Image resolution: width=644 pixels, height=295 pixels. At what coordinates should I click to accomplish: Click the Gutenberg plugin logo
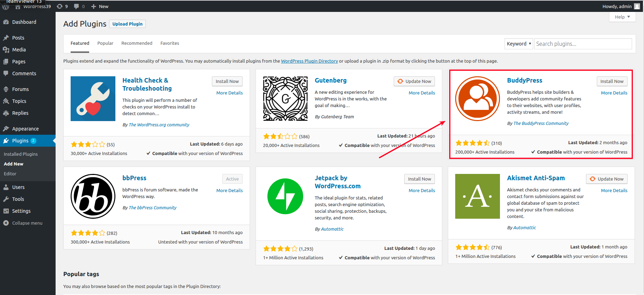click(285, 99)
